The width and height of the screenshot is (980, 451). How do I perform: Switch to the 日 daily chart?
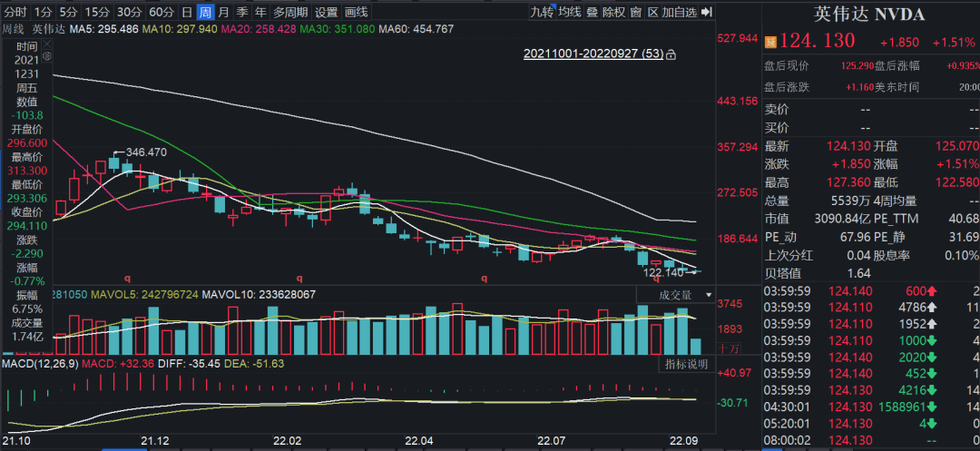[x=186, y=12]
